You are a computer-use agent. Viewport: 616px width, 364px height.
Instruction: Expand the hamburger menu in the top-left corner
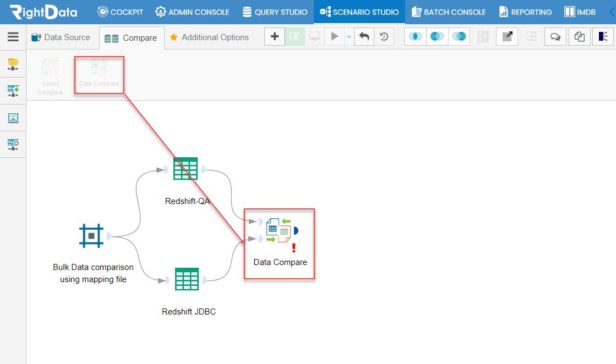pos(13,37)
